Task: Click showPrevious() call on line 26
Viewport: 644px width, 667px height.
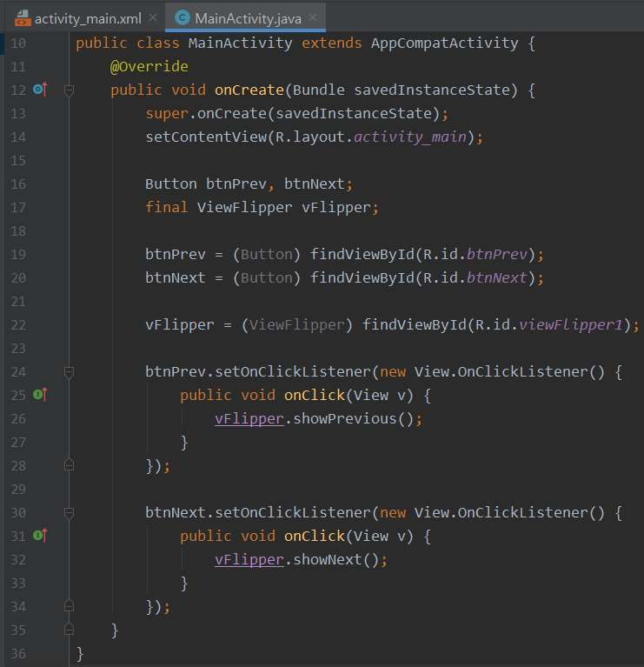Action: [x=353, y=419]
